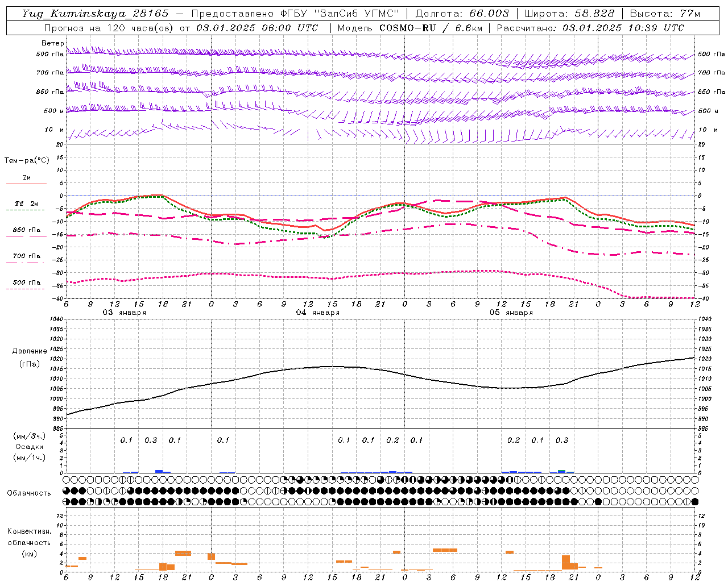Click the (мм/1ч.) precipitation unit label
This screenshot has height=582, width=728.
point(30,458)
